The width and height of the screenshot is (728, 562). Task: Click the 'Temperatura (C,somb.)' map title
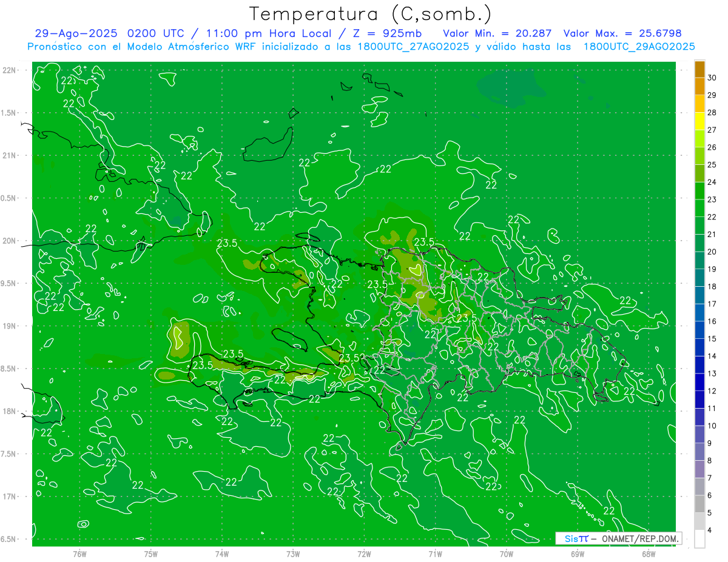click(371, 15)
